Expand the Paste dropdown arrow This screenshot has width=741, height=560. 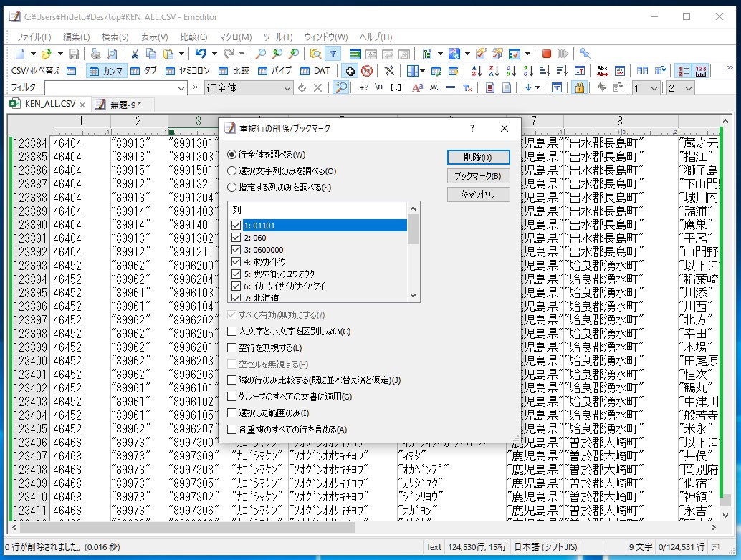181,54
